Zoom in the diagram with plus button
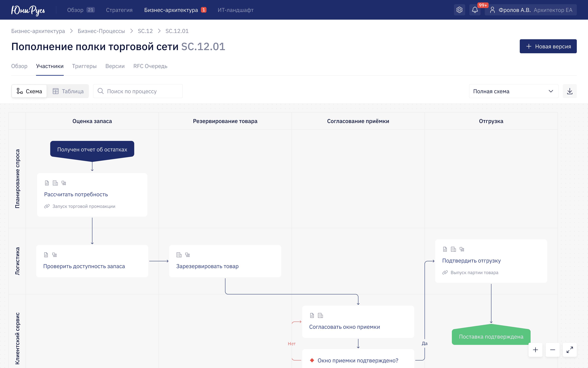The width and height of the screenshot is (588, 368). (x=535, y=350)
